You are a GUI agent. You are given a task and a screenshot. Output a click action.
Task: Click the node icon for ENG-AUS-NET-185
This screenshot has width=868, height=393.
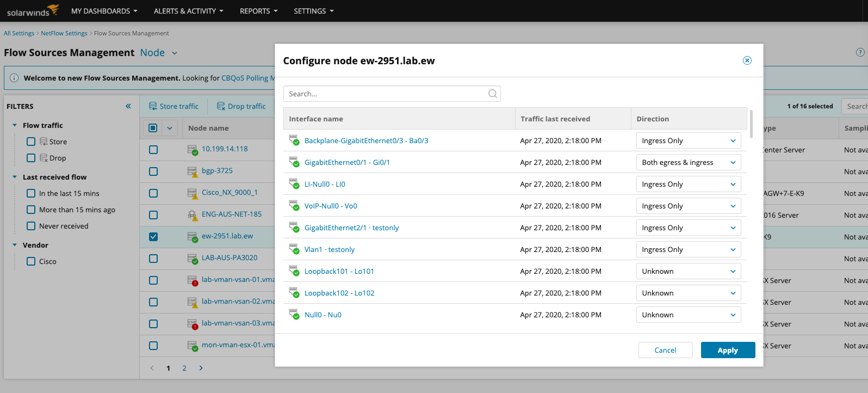(193, 215)
